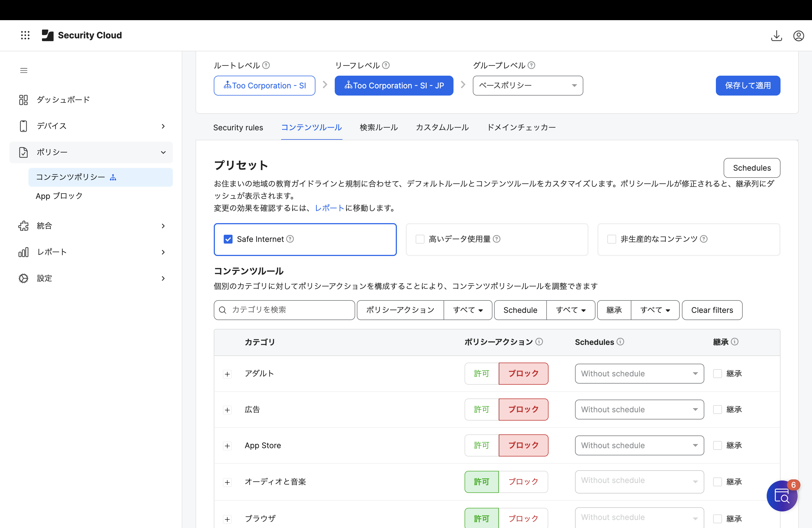Image resolution: width=812 pixels, height=528 pixels.
Task: Click the download icon in header
Action: click(776, 35)
